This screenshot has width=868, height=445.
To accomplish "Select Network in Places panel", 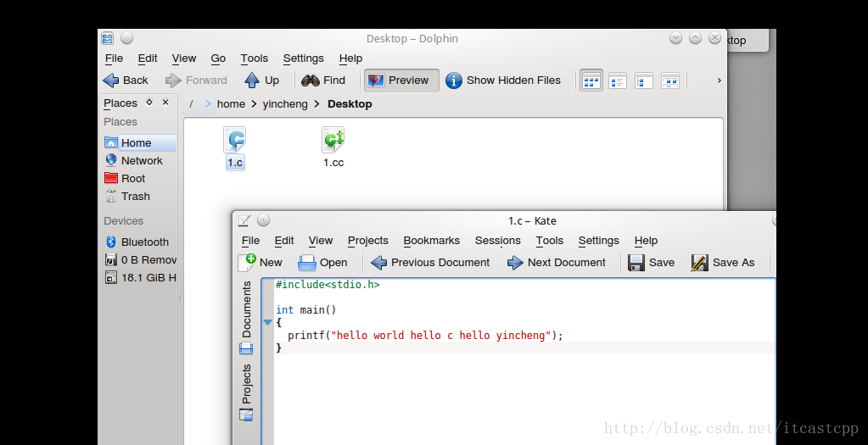I will pyautogui.click(x=139, y=160).
